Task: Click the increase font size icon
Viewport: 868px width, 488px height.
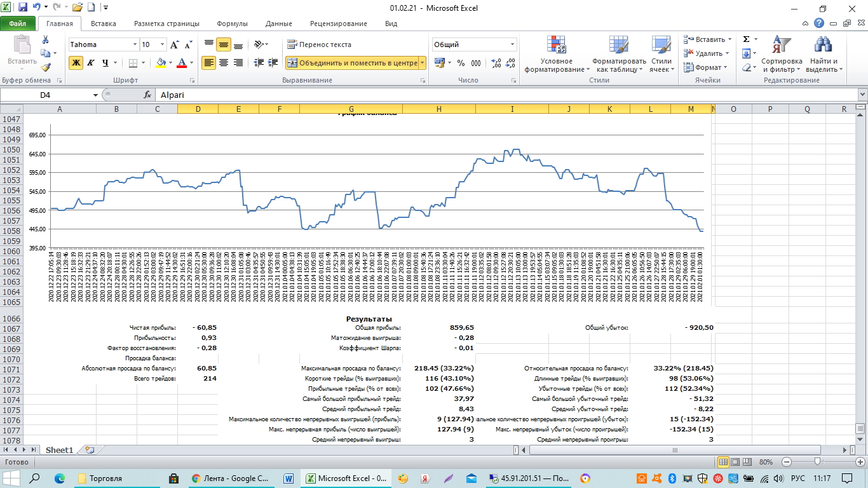Action: pos(174,45)
